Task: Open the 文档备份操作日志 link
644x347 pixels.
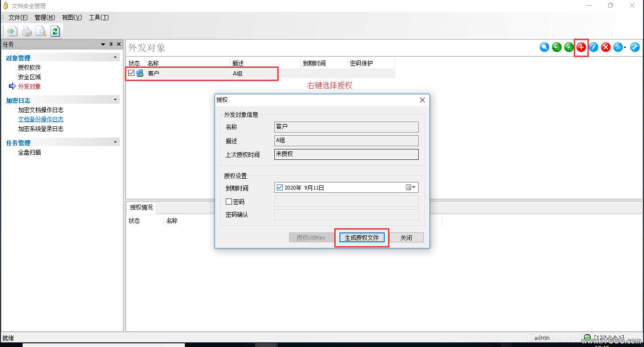Action: click(x=41, y=119)
